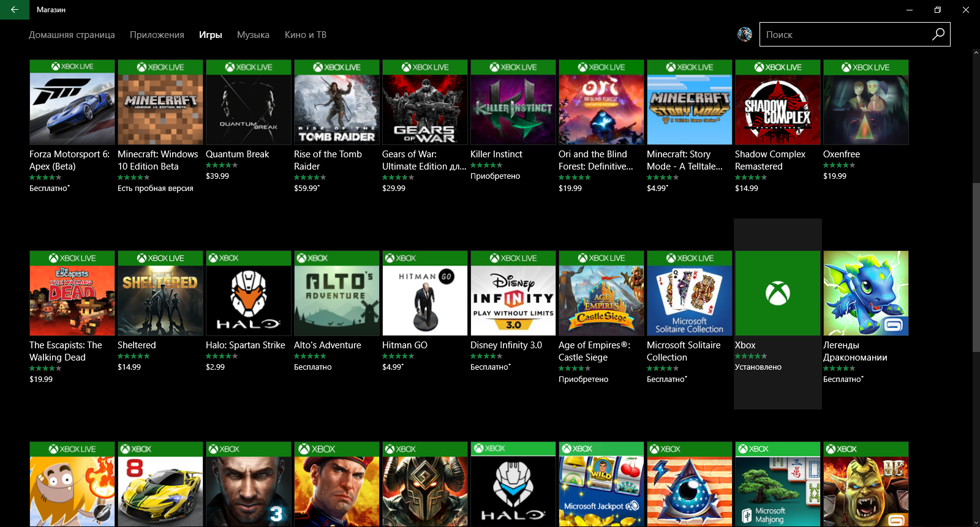Click the Hitman GO title link
This screenshot has height=527, width=980.
[405, 345]
